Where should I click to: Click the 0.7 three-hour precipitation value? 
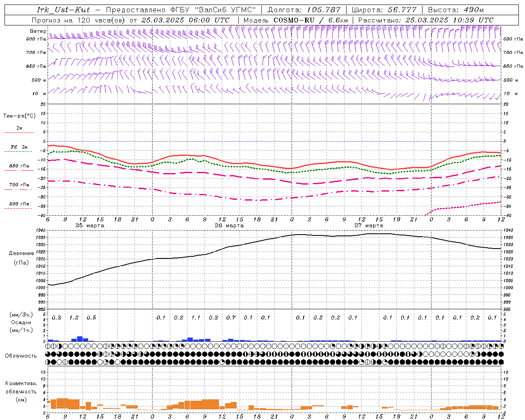coord(231,317)
